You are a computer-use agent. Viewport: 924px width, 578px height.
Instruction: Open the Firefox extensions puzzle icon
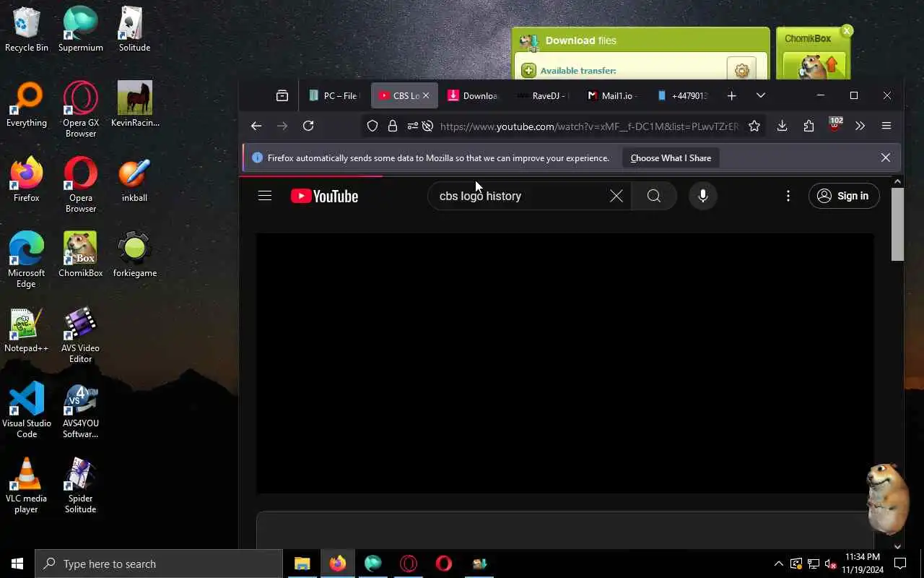pyautogui.click(x=808, y=126)
